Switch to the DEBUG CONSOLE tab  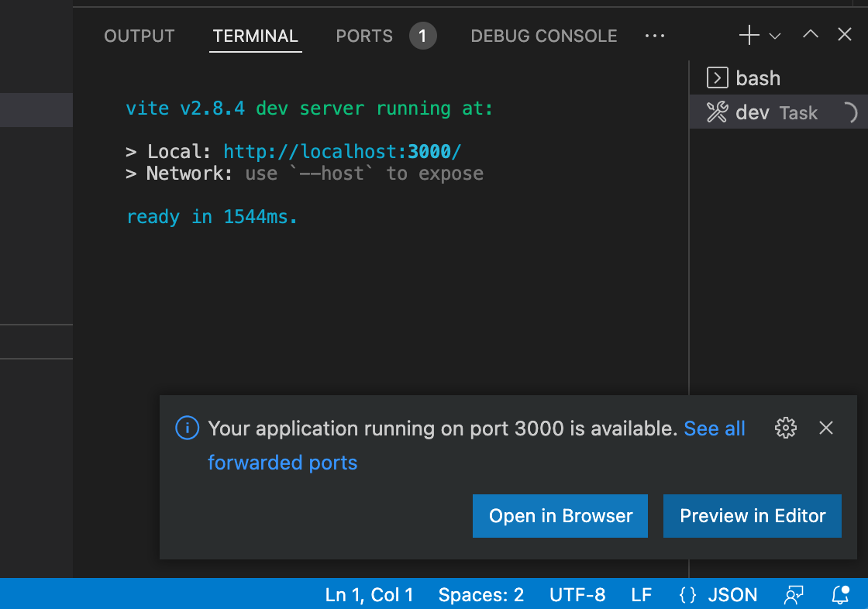point(543,36)
